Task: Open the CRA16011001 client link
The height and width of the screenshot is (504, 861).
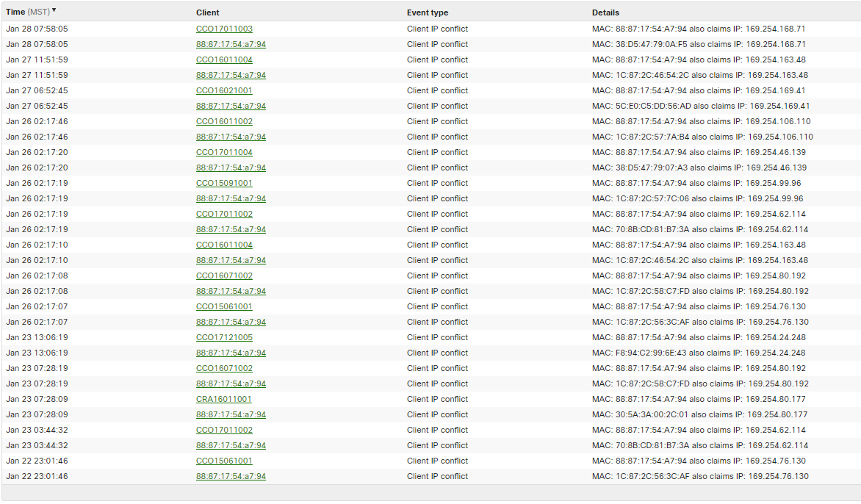Action: click(223, 399)
